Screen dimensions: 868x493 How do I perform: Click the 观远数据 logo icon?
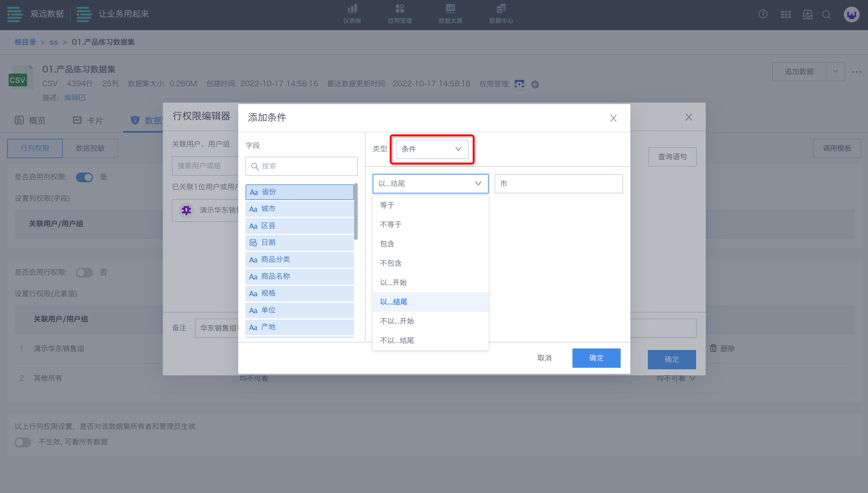[14, 14]
